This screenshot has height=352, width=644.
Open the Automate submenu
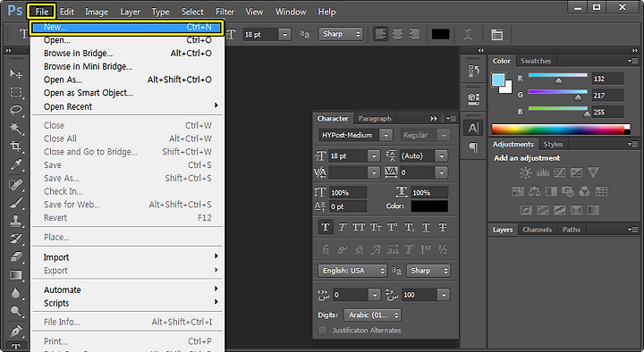pos(127,289)
